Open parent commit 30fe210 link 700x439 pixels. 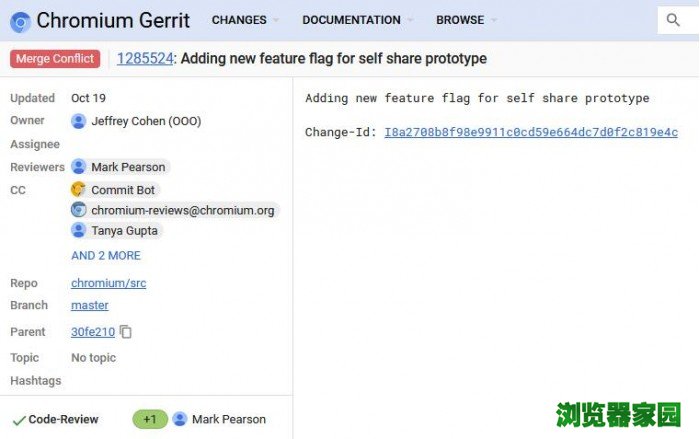(x=92, y=332)
